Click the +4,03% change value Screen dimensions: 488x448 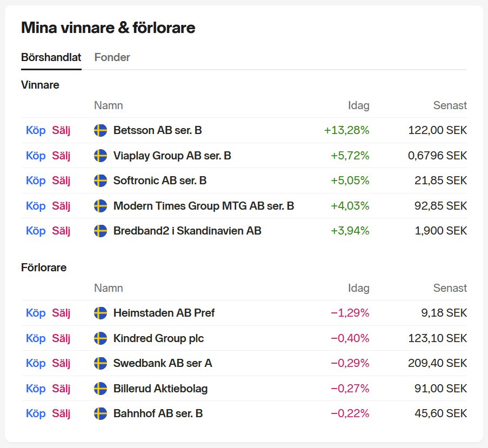pyautogui.click(x=350, y=206)
